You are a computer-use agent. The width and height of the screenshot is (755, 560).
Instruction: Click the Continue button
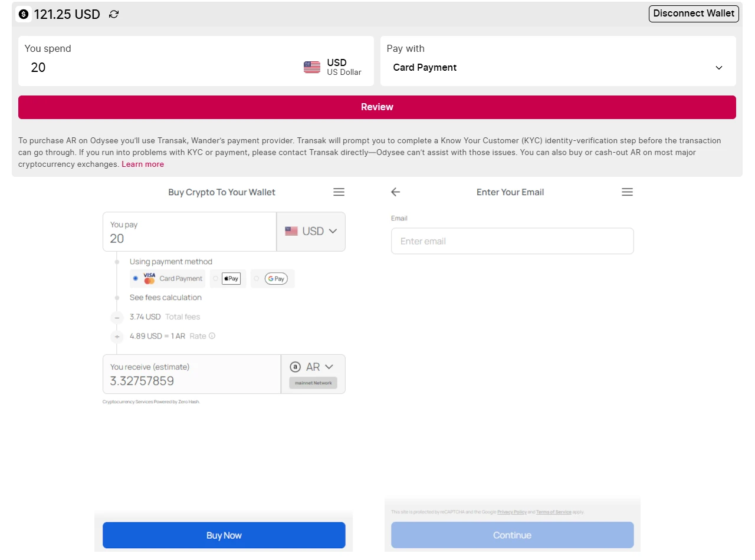click(x=513, y=535)
